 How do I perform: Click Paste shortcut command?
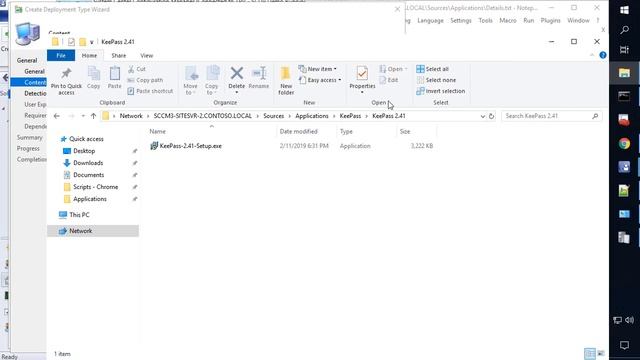[150, 91]
